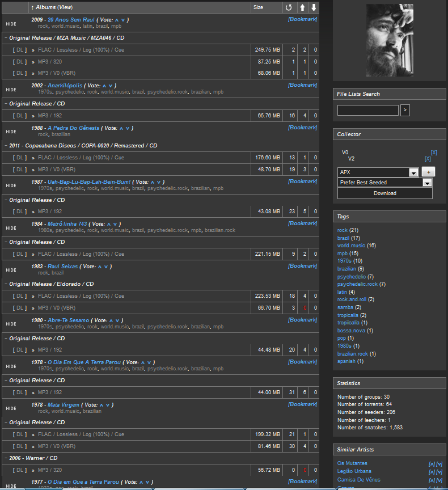This screenshot has width=448, height=490.
Task: Downvote similar artist Camisa De Vênus
Action: [x=439, y=480]
